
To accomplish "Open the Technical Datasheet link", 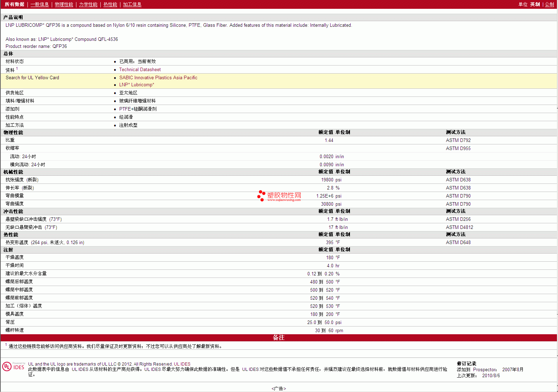I will click(x=140, y=70).
